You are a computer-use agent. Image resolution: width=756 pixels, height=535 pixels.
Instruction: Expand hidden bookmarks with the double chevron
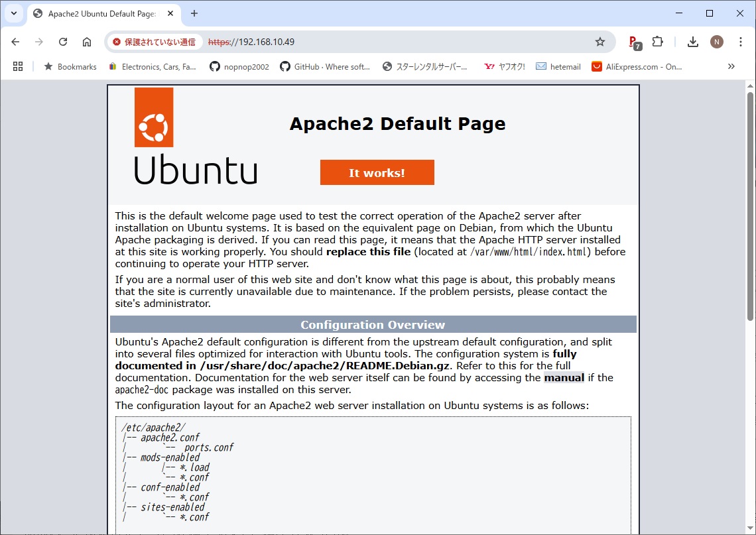tap(731, 66)
